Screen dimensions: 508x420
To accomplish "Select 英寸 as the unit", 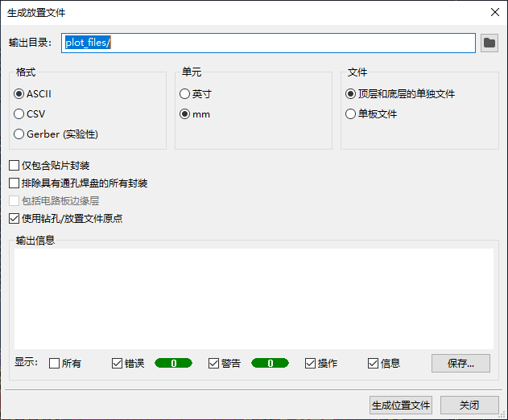I will [x=185, y=94].
